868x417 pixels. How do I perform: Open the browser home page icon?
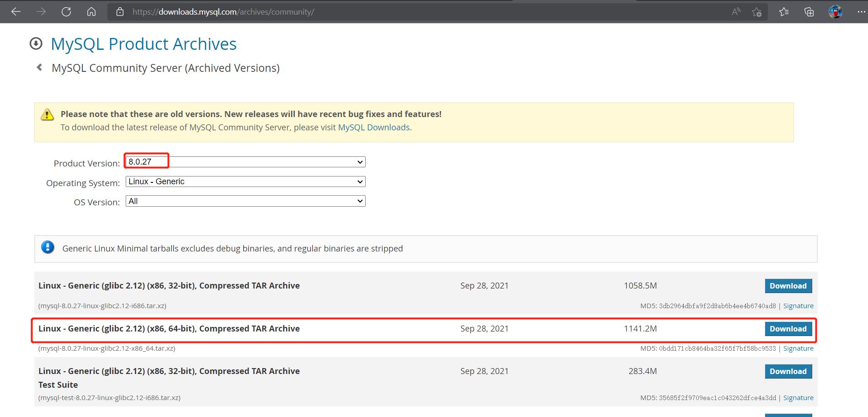tap(91, 12)
